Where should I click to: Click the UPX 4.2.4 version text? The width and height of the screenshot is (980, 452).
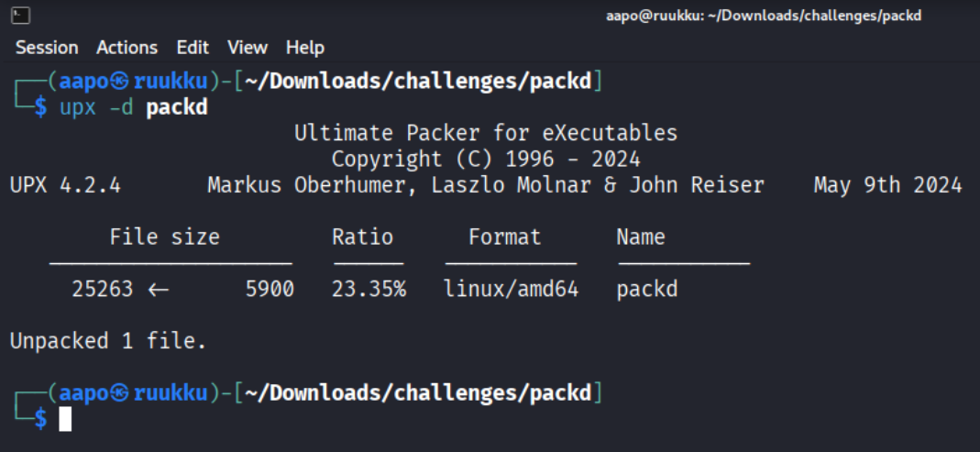[65, 185]
